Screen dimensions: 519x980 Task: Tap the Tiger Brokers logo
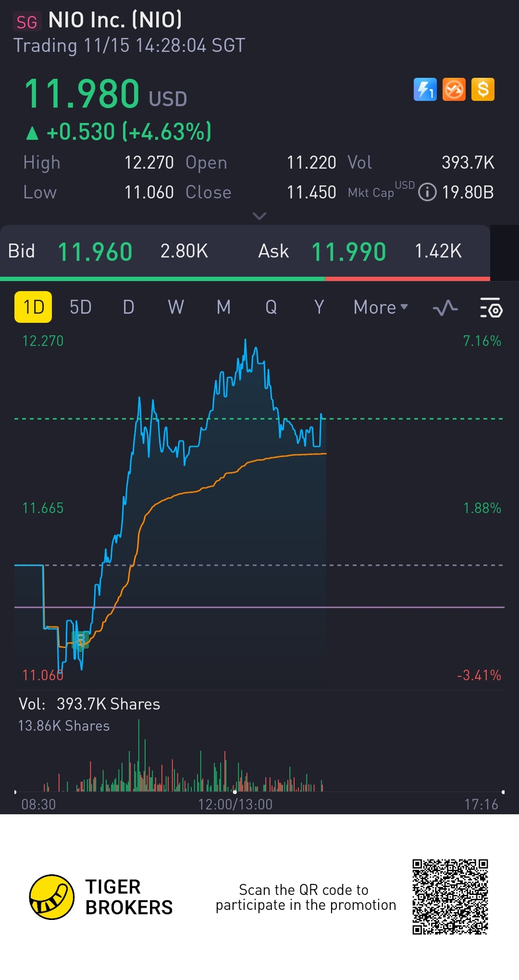52,897
